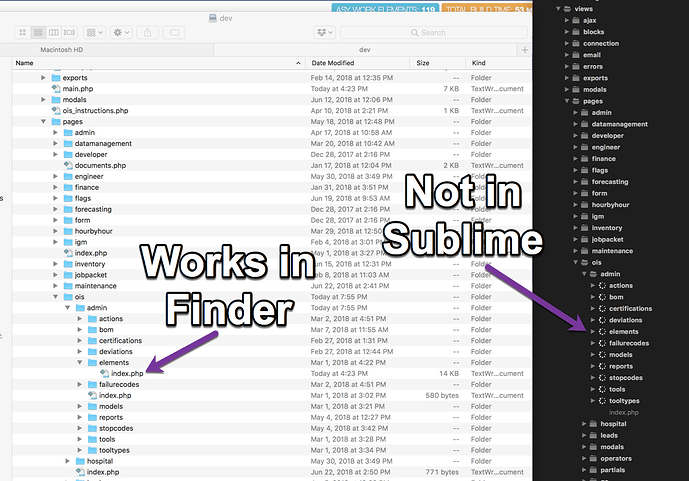Switch Finder to icon view
The image size is (689, 481).
coord(22,33)
